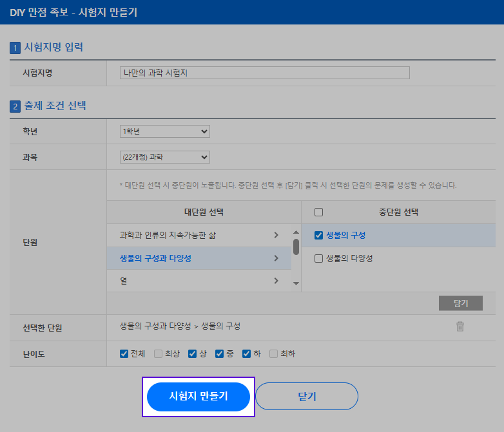504x432 pixels.
Task: Select the 열 unit in 대단원 list
Action: pos(124,281)
